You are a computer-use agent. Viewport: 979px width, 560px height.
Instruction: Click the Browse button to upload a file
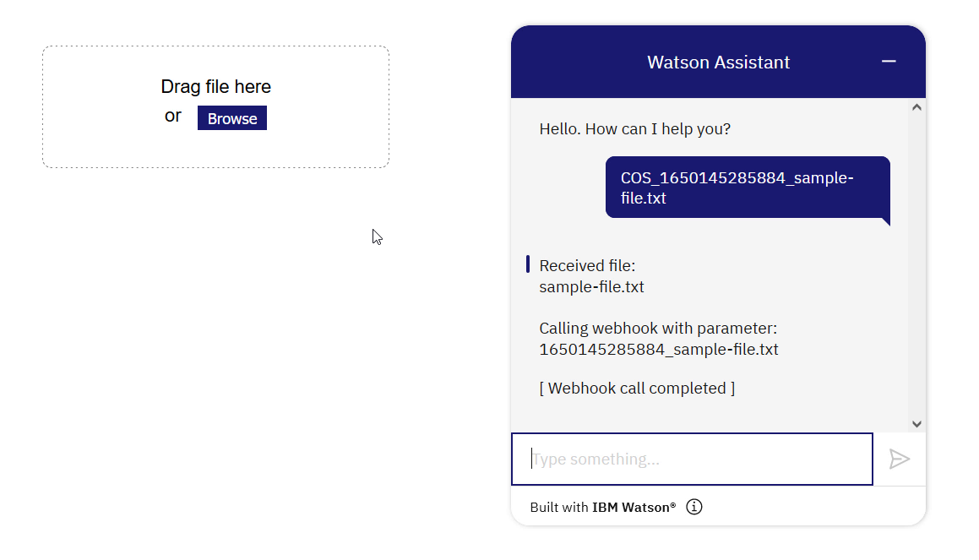tap(231, 117)
